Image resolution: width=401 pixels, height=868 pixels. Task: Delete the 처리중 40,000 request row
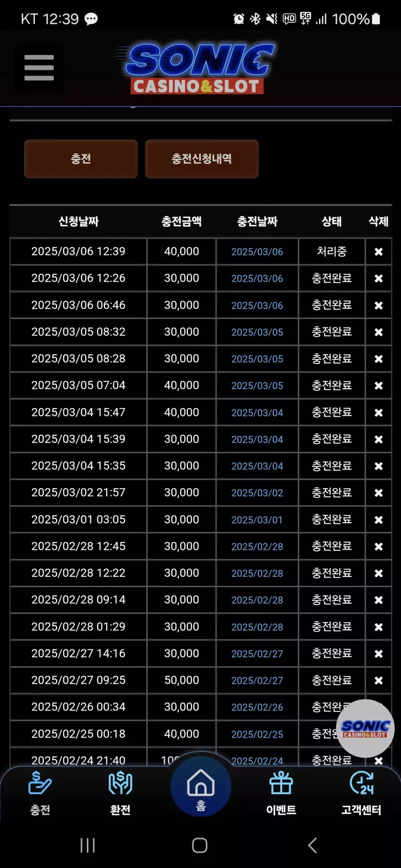pyautogui.click(x=378, y=252)
